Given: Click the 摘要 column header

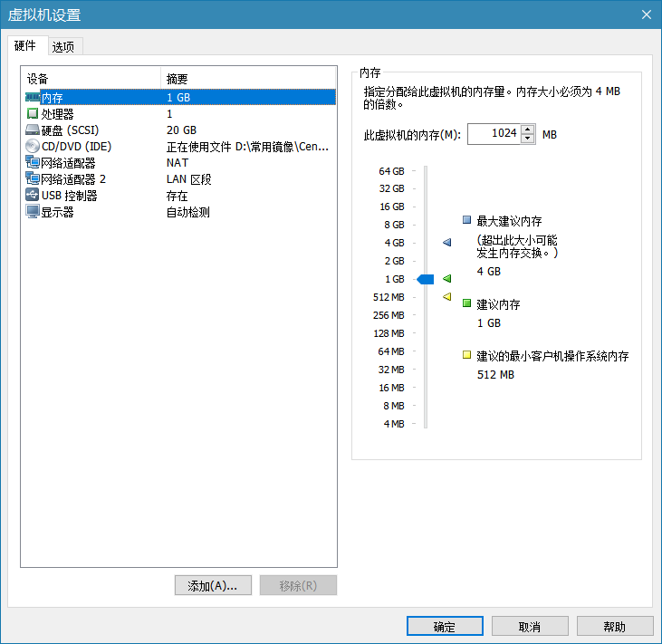Looking at the screenshot, I should pos(248,79).
